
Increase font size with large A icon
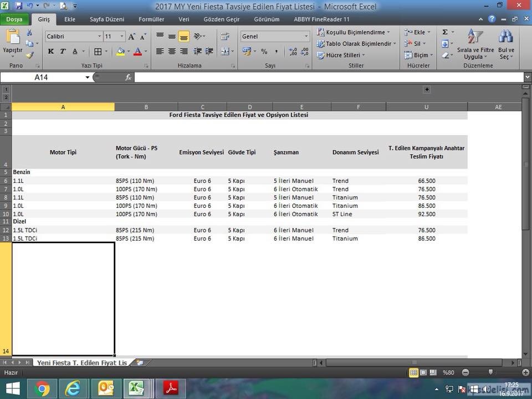pyautogui.click(x=132, y=37)
